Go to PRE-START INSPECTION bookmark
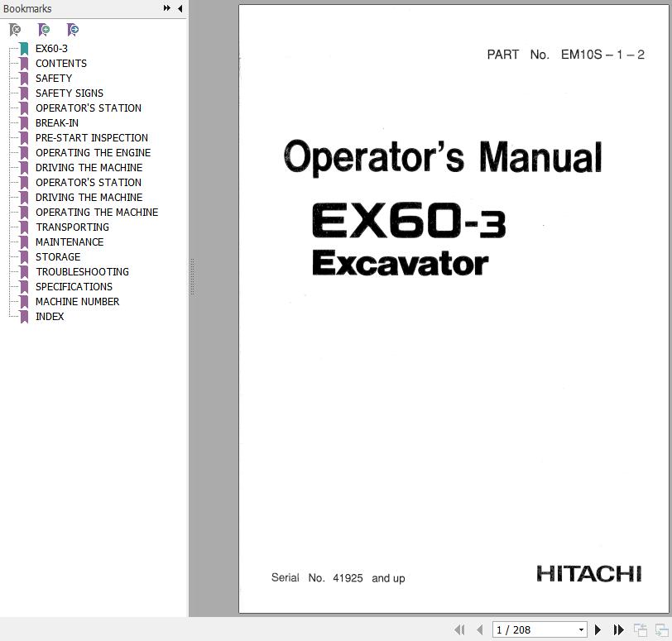672x641 pixels. point(92,138)
